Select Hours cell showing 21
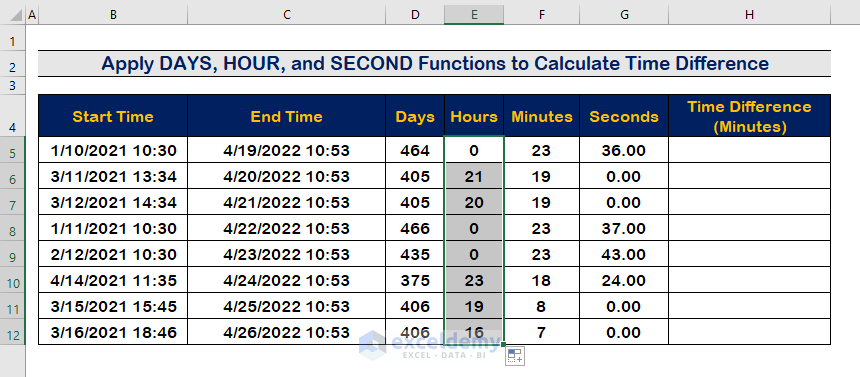Viewport: 860px width, 377px height. (474, 176)
